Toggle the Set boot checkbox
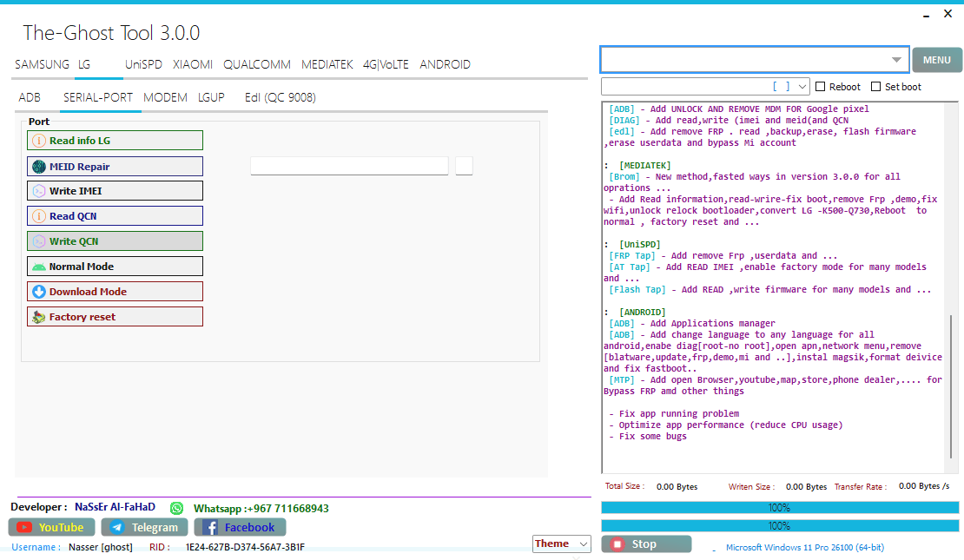Image resolution: width=964 pixels, height=560 pixels. (876, 87)
